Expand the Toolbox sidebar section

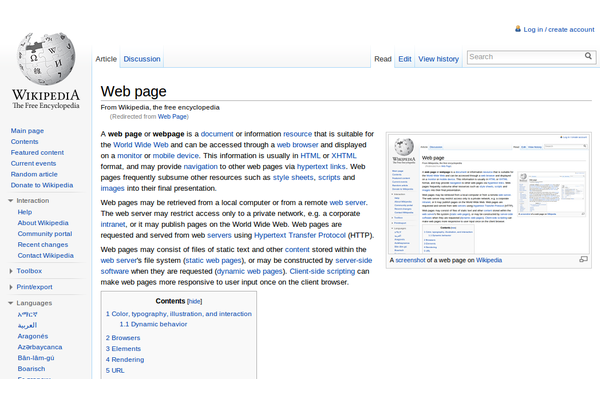click(11, 271)
